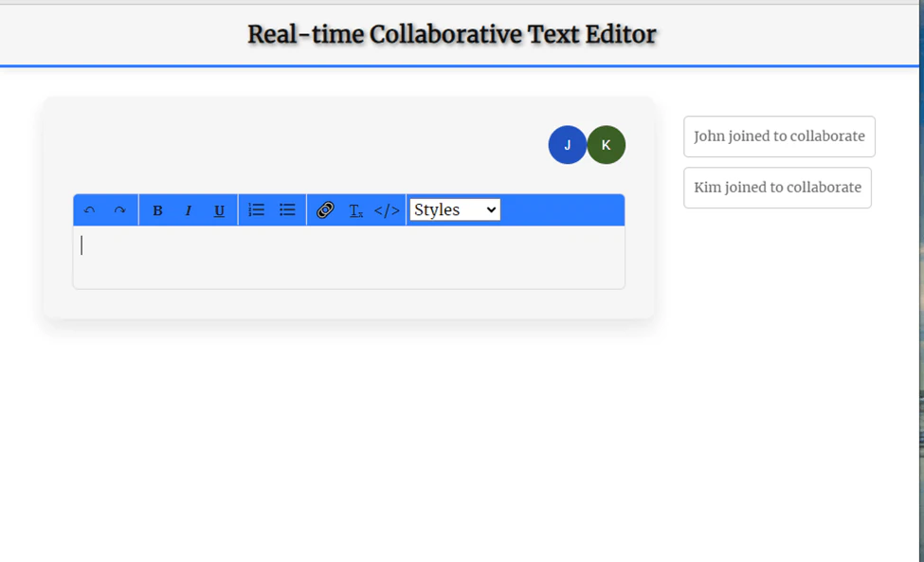The height and width of the screenshot is (562, 924).
Task: Click the 'Kim joined to collaborate' notification
Action: pos(777,187)
